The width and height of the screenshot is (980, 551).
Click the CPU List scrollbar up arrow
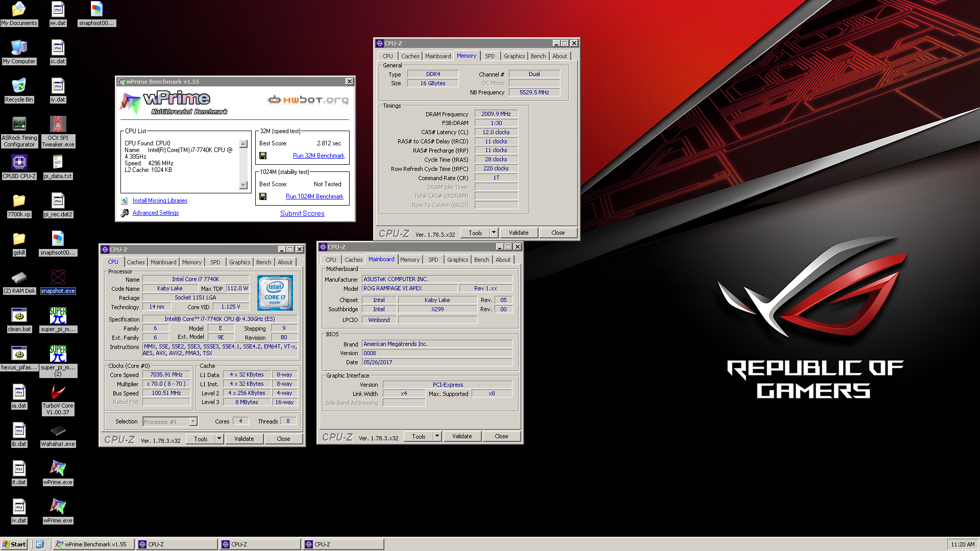[x=243, y=144]
